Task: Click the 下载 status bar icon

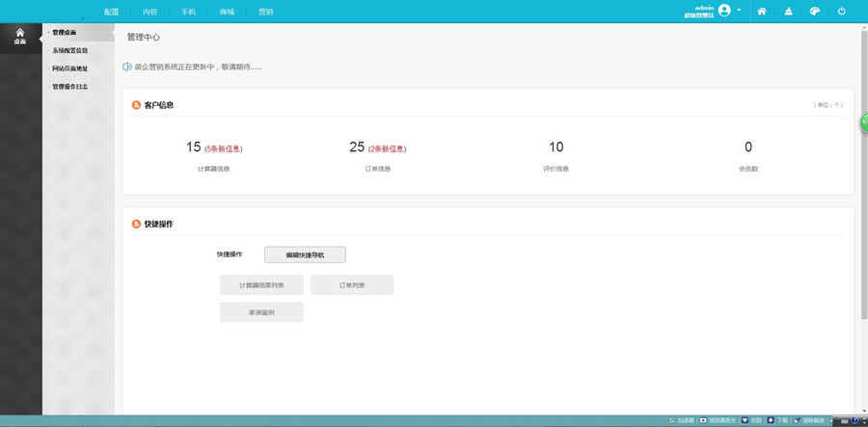Action: [771, 420]
